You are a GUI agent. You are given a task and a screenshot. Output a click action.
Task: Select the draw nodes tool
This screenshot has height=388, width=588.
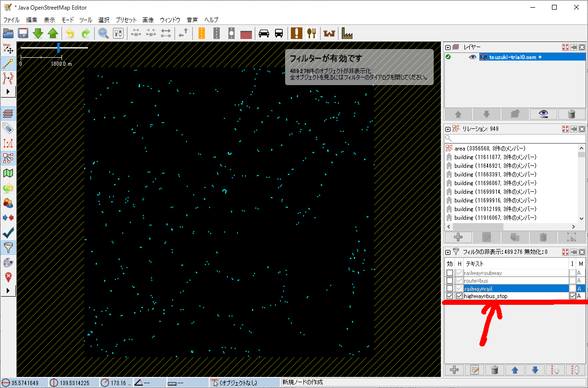tap(8, 63)
